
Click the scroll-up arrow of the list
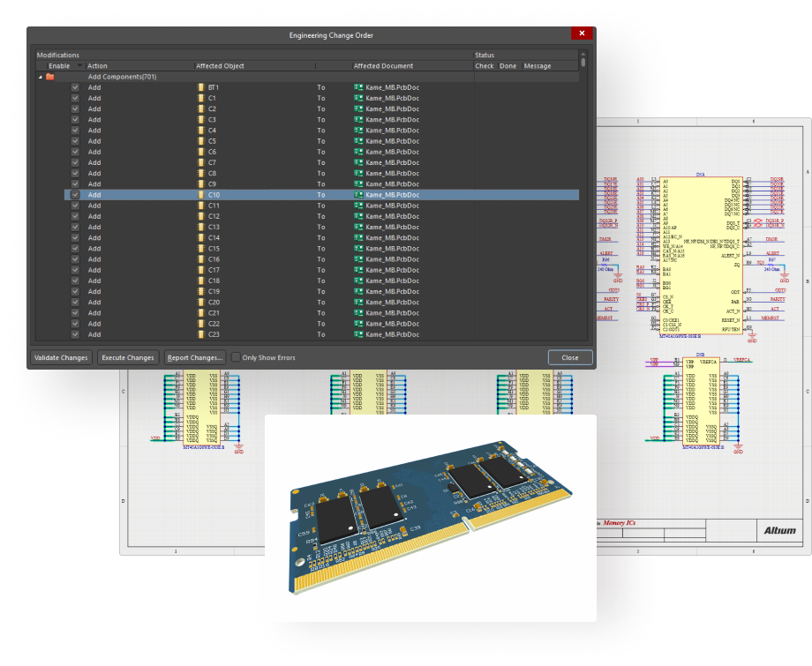coord(583,56)
